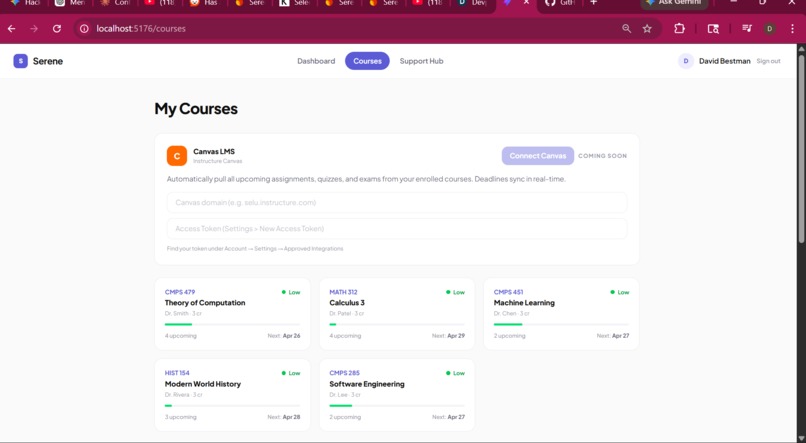Open the Software Engineering course card
The height and width of the screenshot is (443, 806).
397,395
